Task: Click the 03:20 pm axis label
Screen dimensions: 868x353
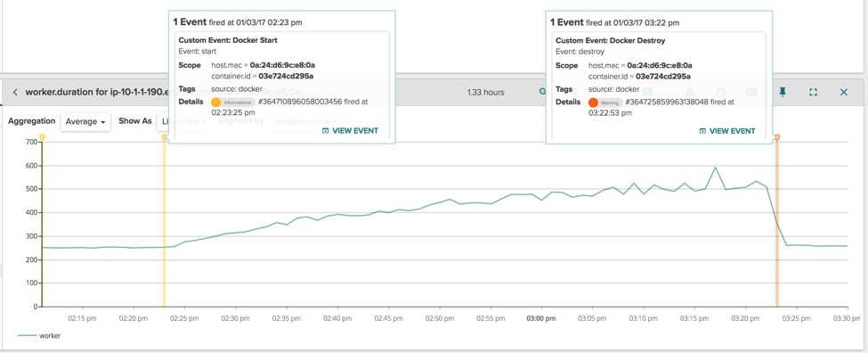Action: pyautogui.click(x=745, y=318)
